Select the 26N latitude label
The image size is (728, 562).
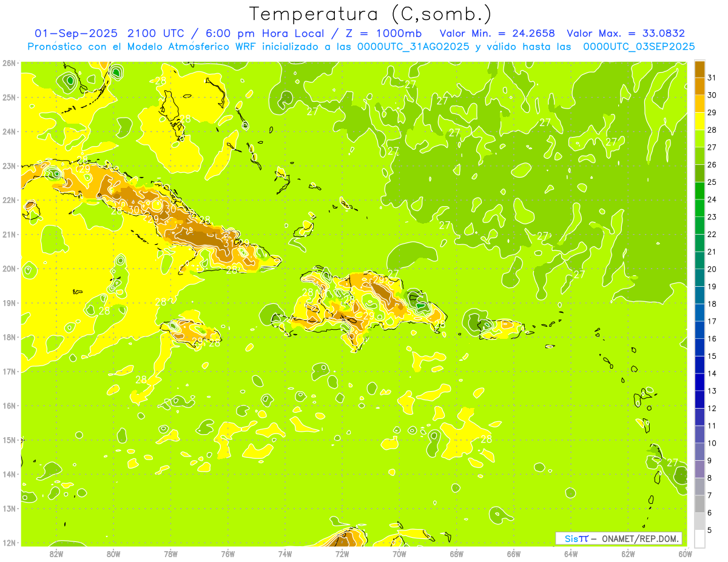coord(8,62)
